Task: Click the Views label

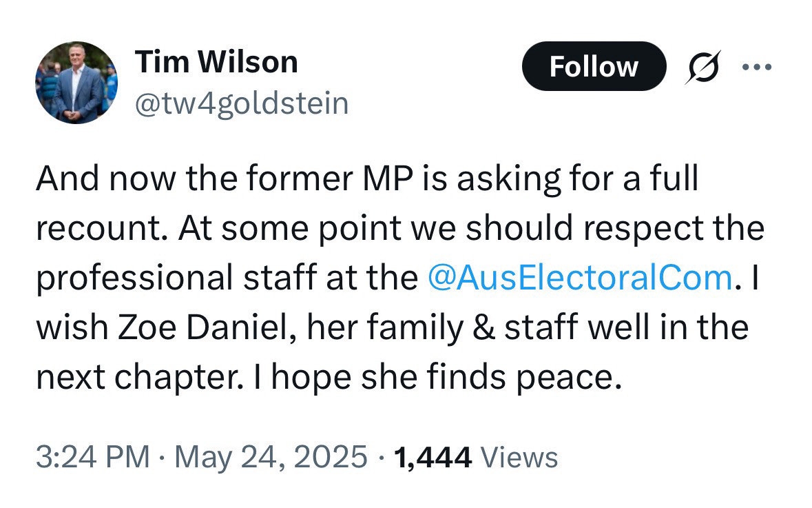Action: [x=519, y=456]
